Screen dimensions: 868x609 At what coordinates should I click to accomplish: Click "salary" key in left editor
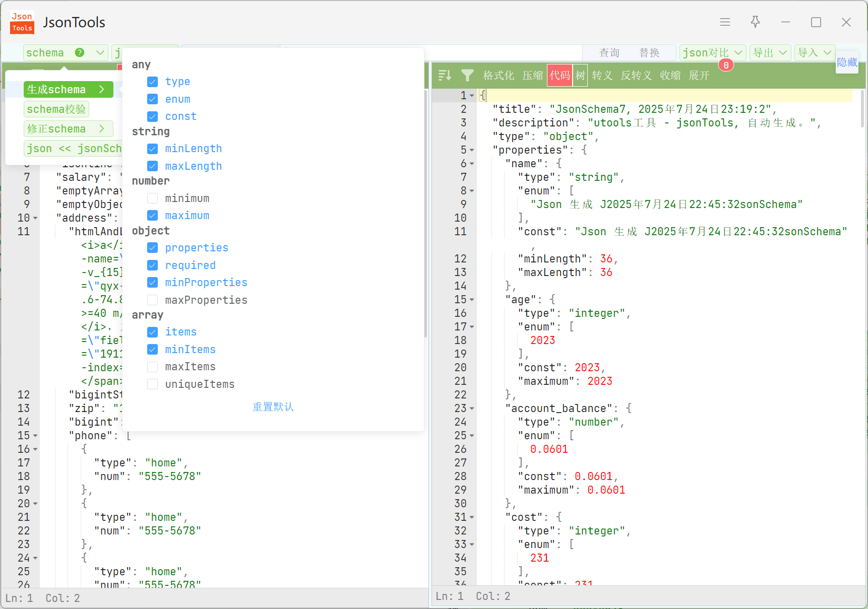point(81,177)
